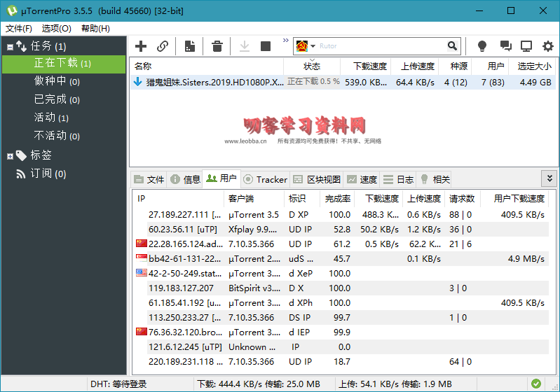Click the green checkmark network status icon
Screen dimensions: 560x392
(x=536, y=384)
